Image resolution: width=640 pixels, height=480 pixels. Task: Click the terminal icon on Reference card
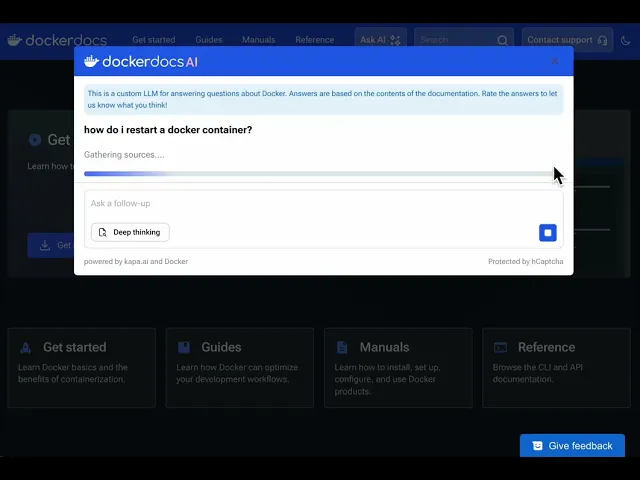coord(500,347)
